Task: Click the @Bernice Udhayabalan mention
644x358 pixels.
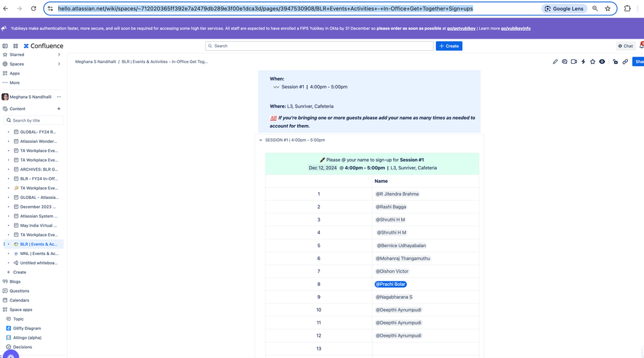Action: pyautogui.click(x=401, y=245)
